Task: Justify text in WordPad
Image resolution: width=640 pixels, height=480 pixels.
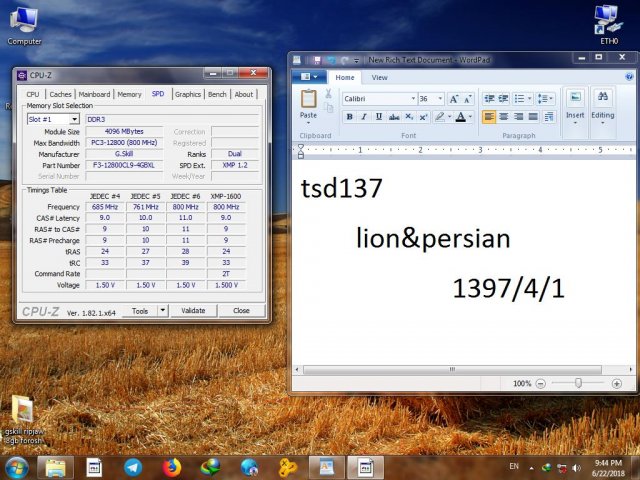Action: 533,117
